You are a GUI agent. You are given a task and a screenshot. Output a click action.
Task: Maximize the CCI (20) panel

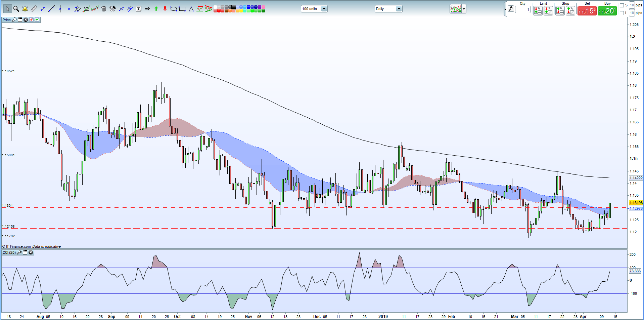25,252
